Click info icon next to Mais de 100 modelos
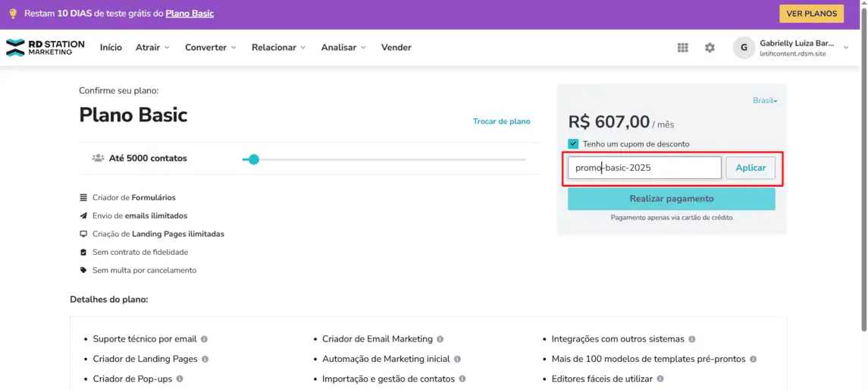 point(753,359)
